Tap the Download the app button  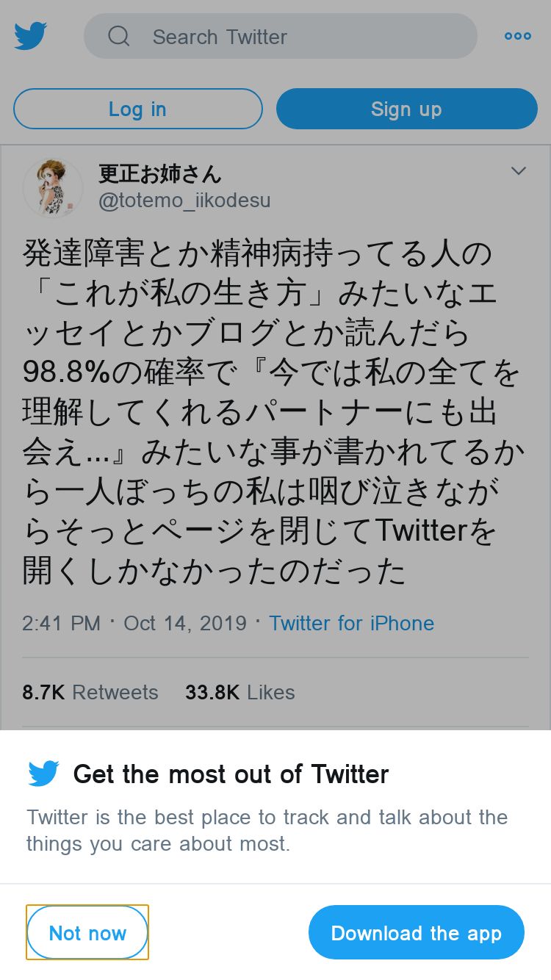point(416,932)
